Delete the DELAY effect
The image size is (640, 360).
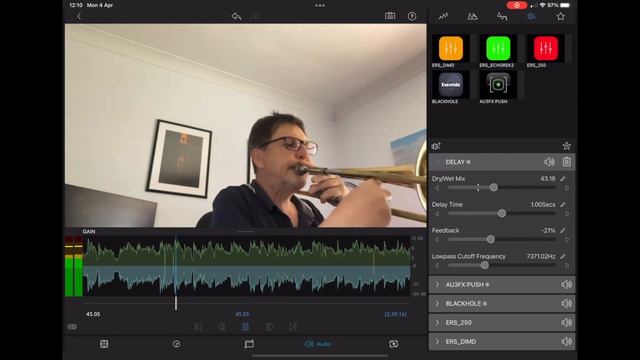click(567, 162)
